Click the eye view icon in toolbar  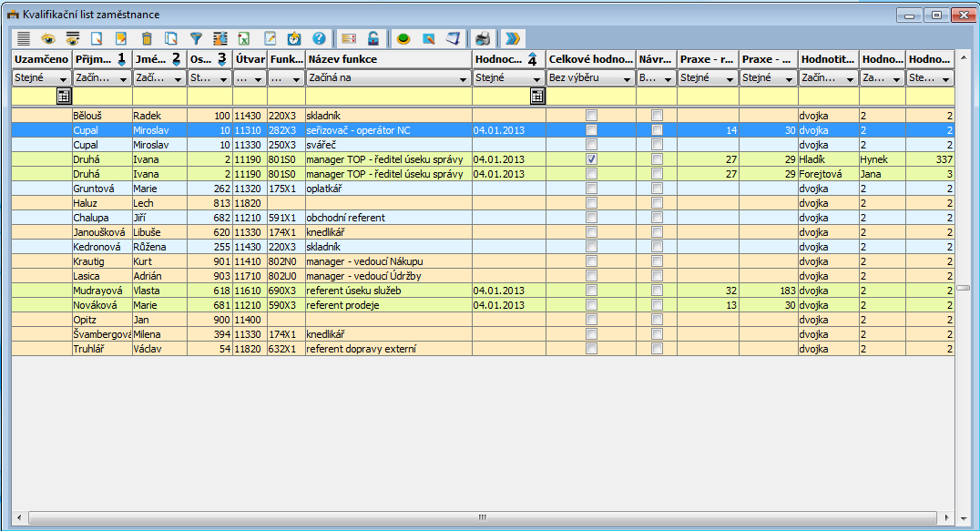pyautogui.click(x=46, y=38)
